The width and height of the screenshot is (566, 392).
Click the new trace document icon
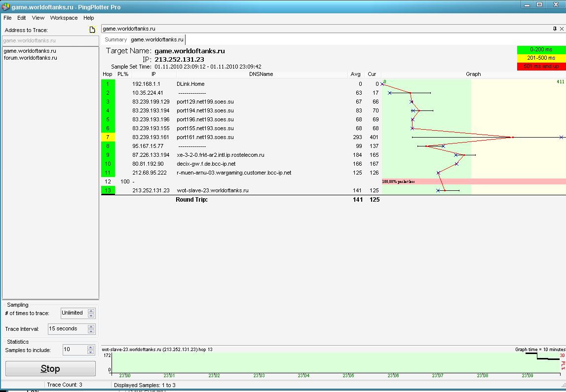92,30
